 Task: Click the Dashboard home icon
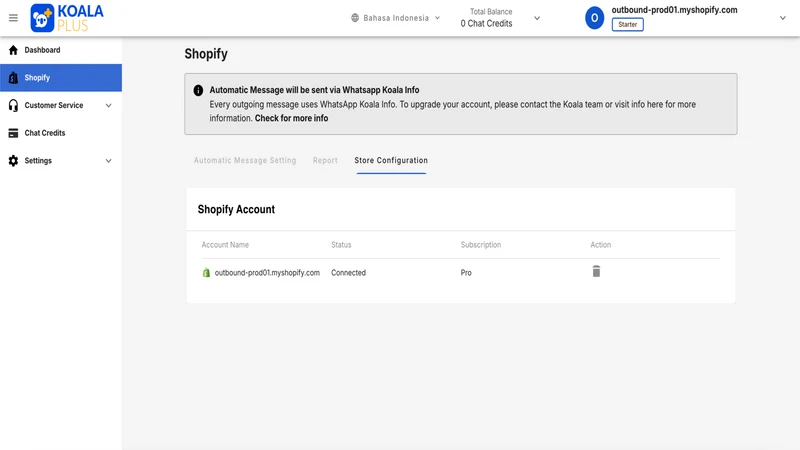pyautogui.click(x=13, y=50)
